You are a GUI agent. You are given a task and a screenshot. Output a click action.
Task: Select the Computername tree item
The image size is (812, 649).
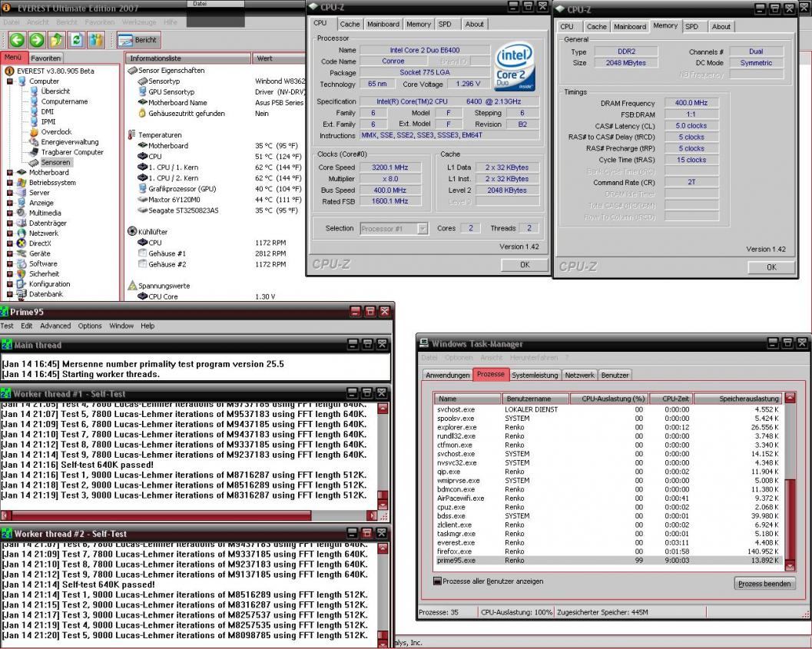point(65,101)
